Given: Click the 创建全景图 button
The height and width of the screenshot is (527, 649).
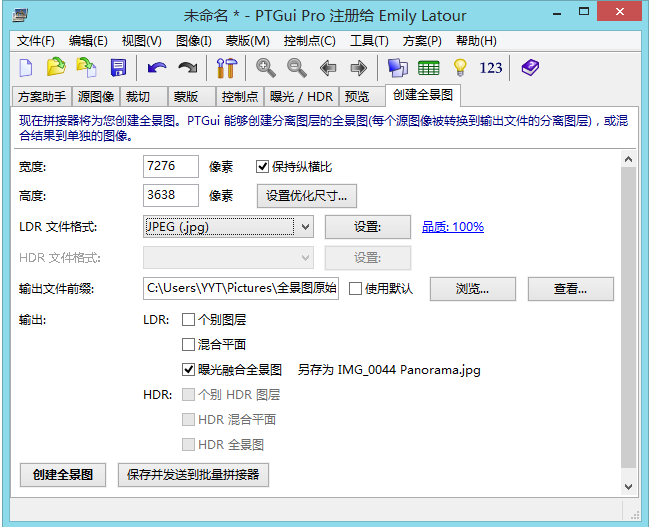Looking at the screenshot, I should tap(63, 475).
